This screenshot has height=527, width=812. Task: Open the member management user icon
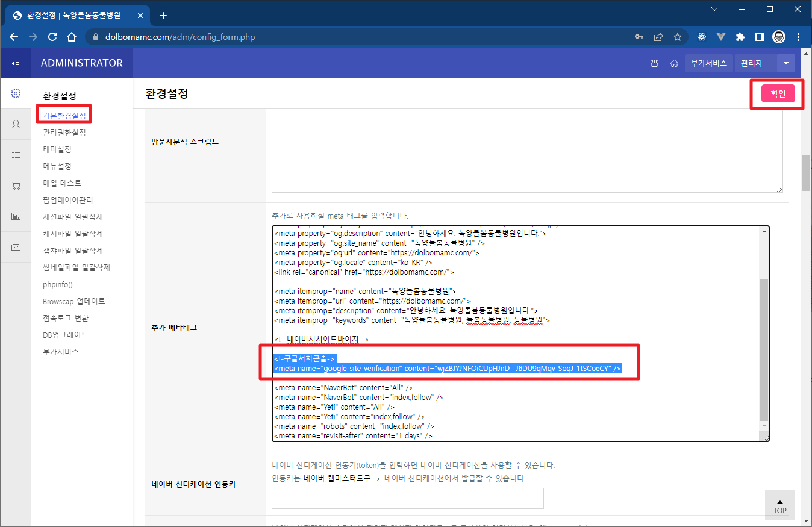click(16, 124)
